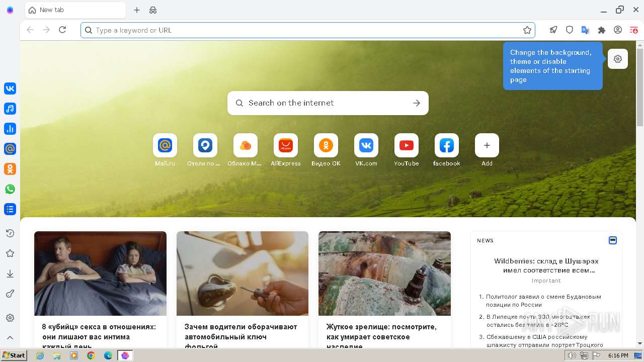Screen dimensions: 644x362
Task: Open incognito window icon beside tabs
Action: pos(153,10)
